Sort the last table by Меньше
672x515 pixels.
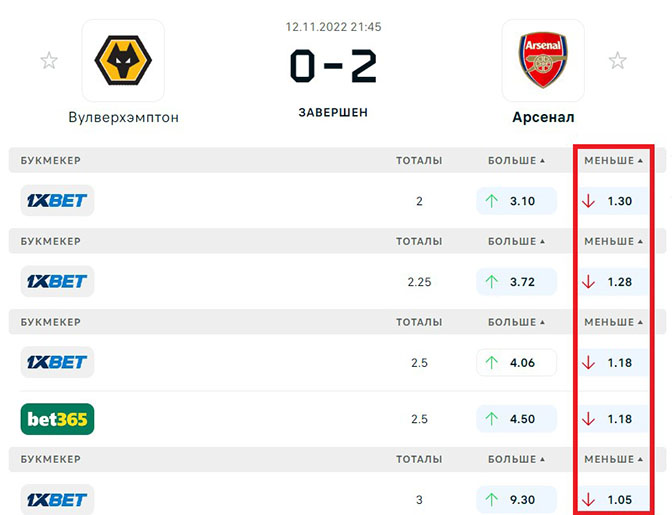(613, 460)
